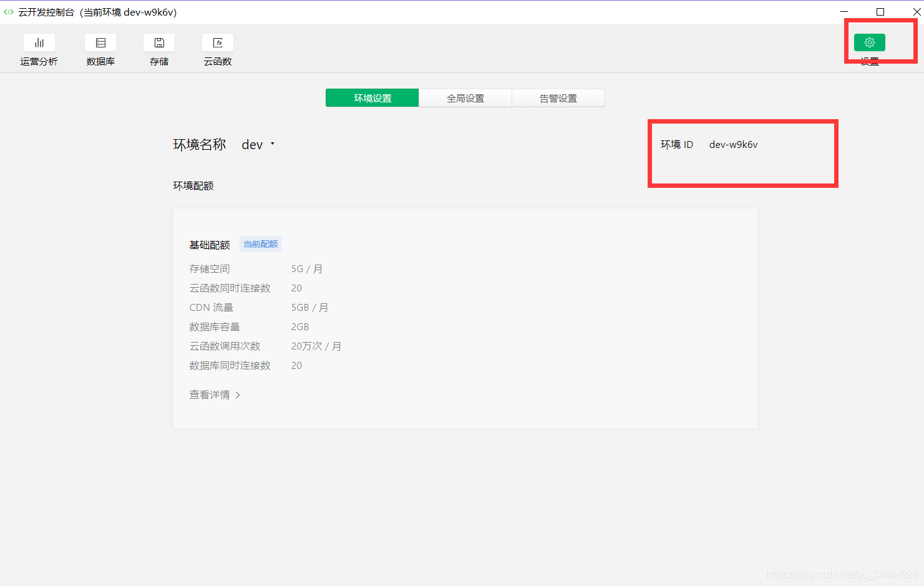924x586 pixels.
Task: Click the 20万次 / 月 value
Action: pyautogui.click(x=316, y=346)
